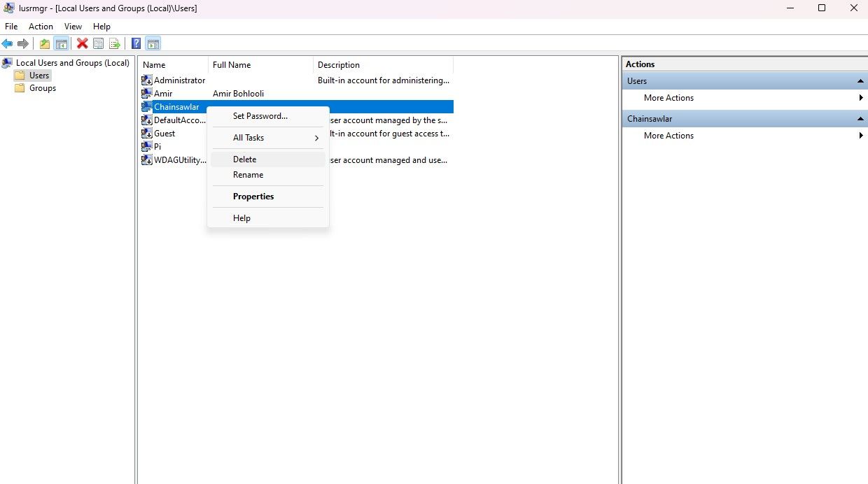This screenshot has height=484, width=868.
Task: Select the Groups folder in the tree
Action: click(x=43, y=87)
